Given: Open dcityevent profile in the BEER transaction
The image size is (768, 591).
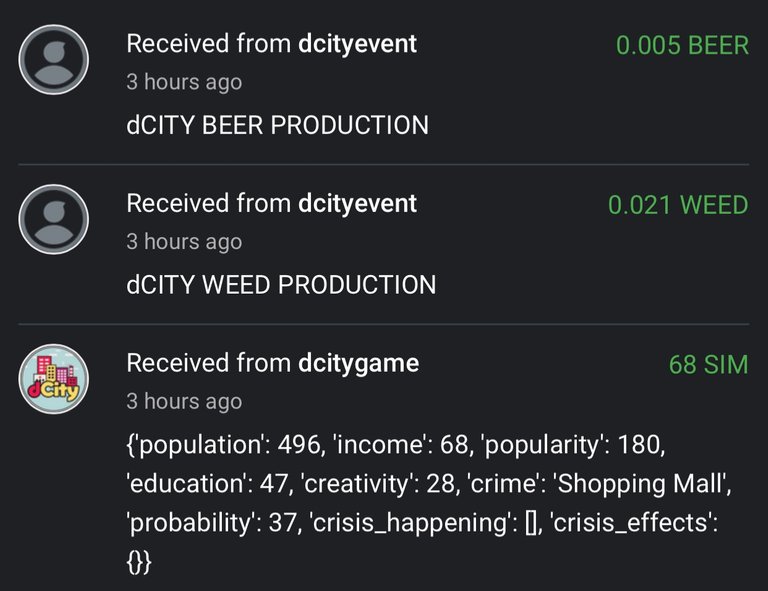Looking at the screenshot, I should [358, 44].
